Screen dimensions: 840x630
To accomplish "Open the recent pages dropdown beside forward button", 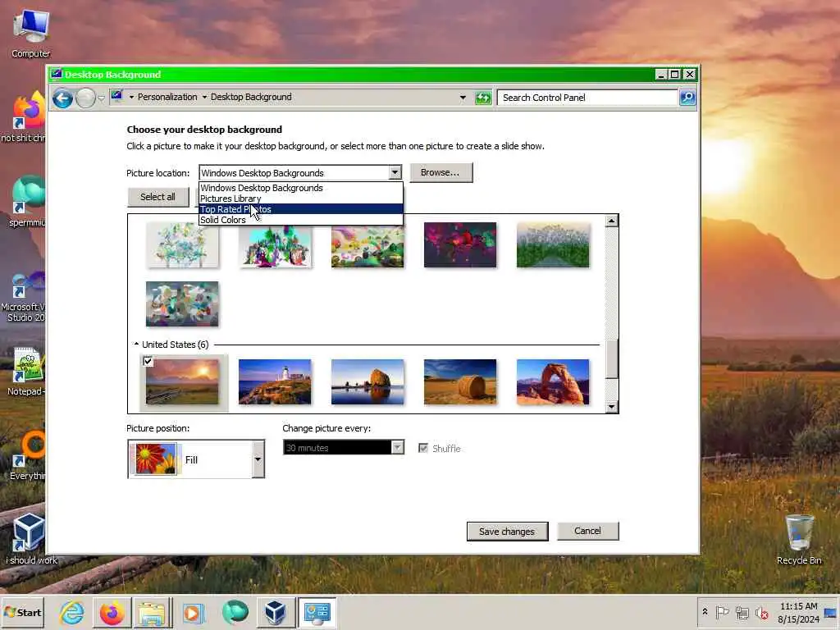I will coord(101,98).
